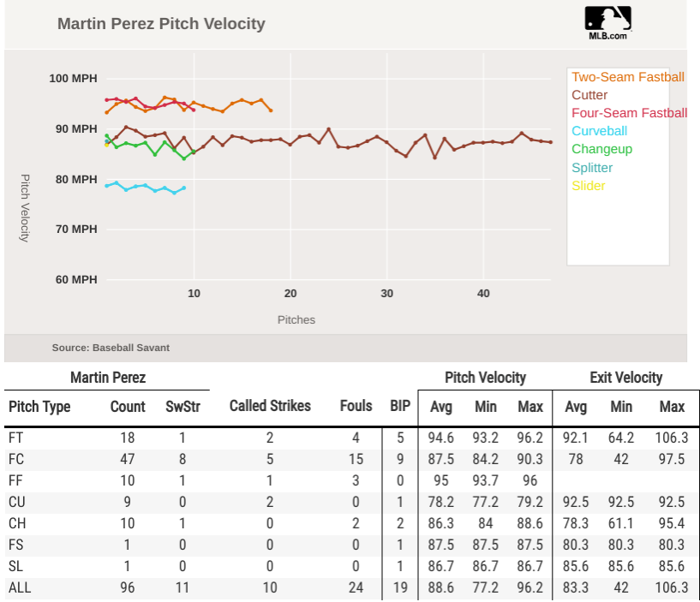The image size is (700, 602).
Task: Click the Pitches x-axis label
Action: [x=296, y=320]
